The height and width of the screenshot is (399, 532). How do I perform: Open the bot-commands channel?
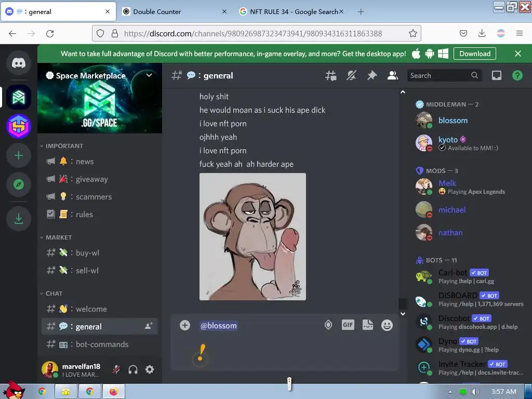[100, 344]
